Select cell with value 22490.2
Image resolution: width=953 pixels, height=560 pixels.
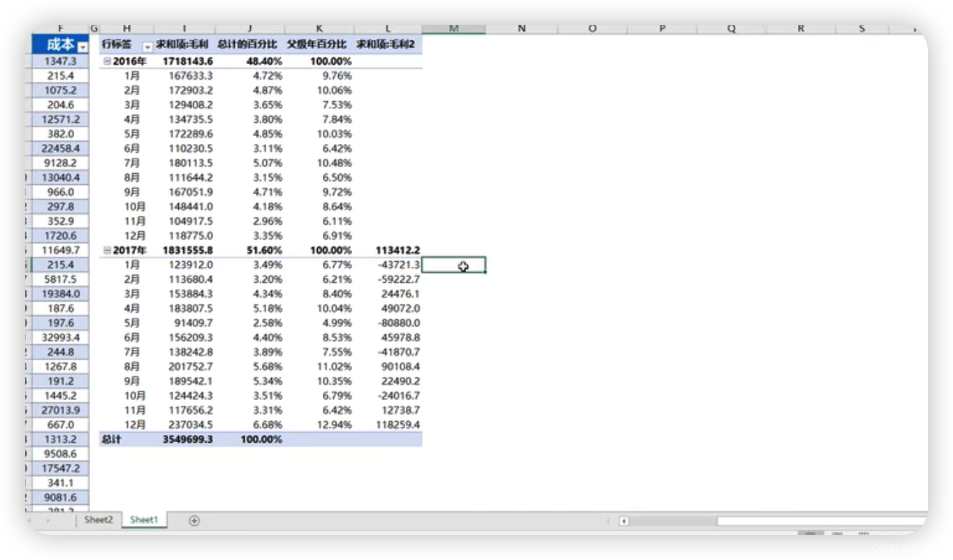click(388, 381)
